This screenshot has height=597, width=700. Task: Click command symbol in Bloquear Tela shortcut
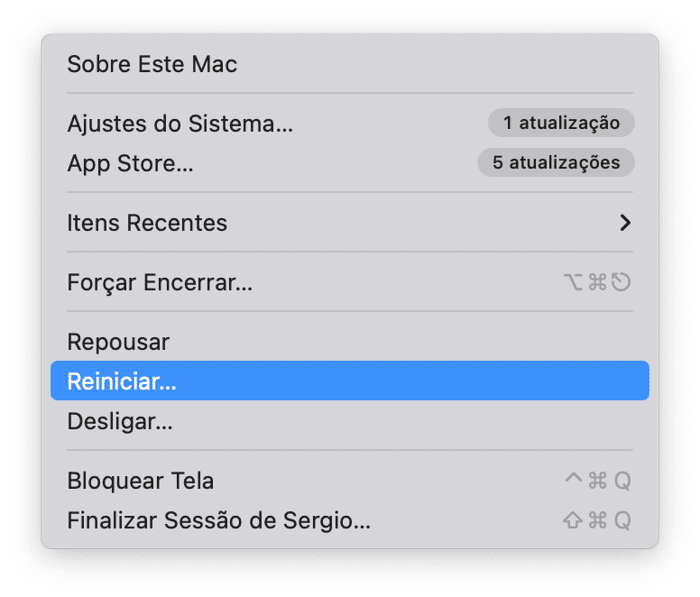597,481
